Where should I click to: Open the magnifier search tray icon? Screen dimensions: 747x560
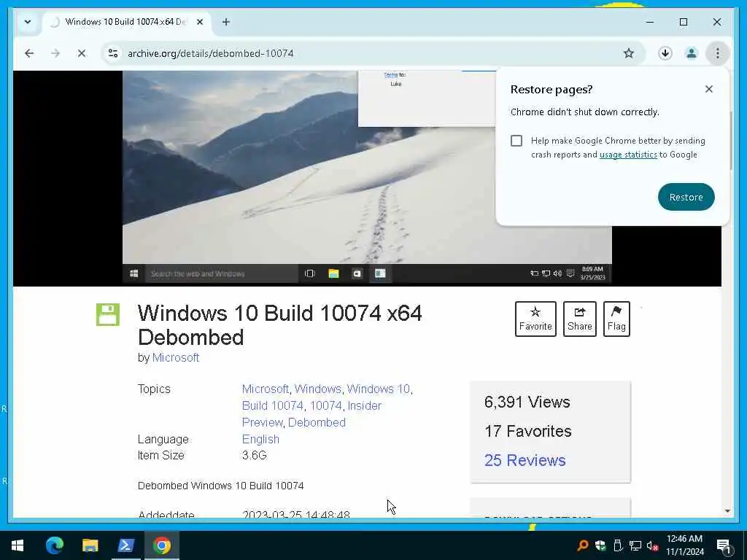tap(583, 545)
